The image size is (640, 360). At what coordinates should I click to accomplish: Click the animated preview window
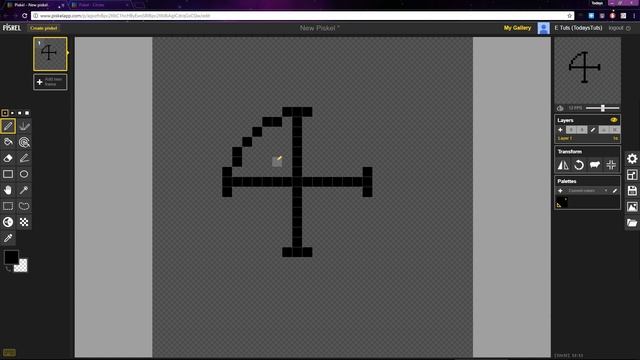(587, 70)
